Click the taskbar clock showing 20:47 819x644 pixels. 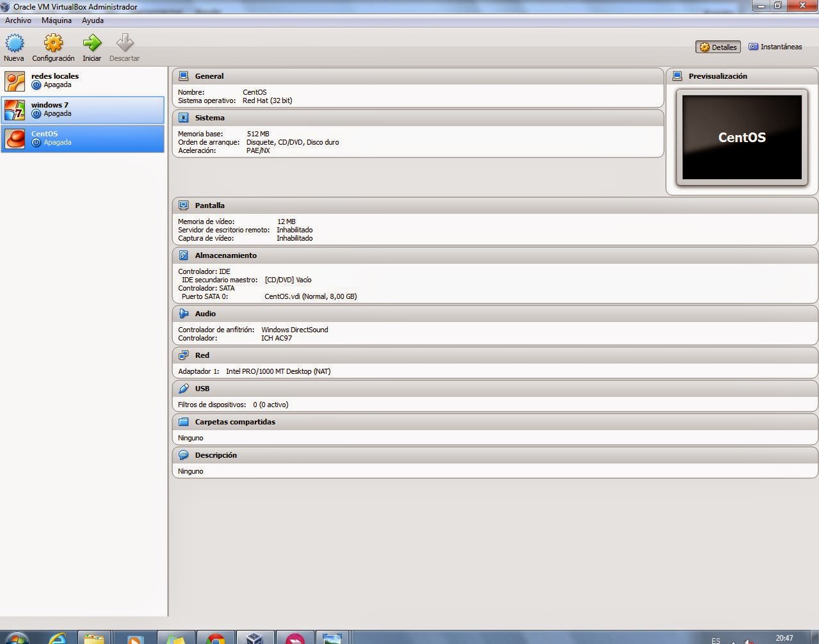[x=784, y=638]
